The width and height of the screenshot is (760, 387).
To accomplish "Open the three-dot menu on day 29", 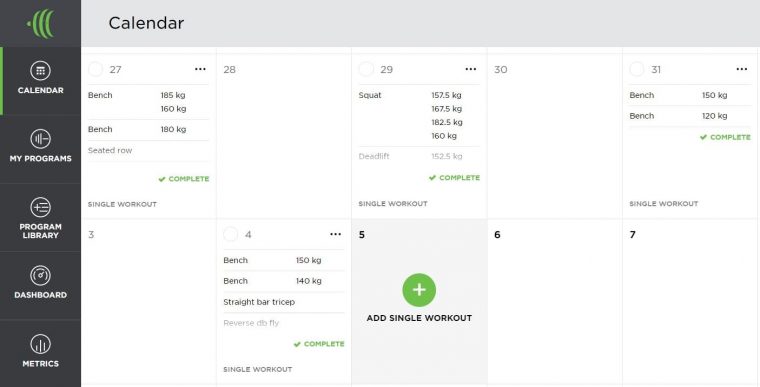I will [471, 69].
